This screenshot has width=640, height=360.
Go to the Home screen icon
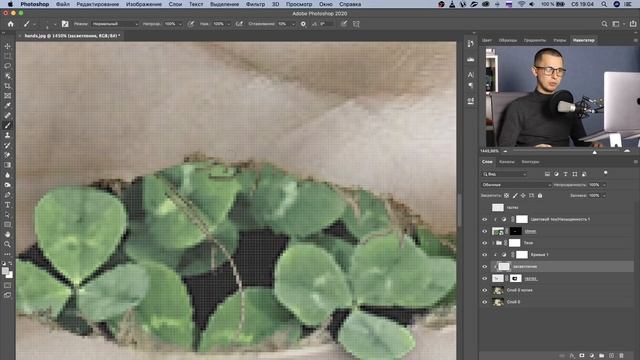pos(11,24)
